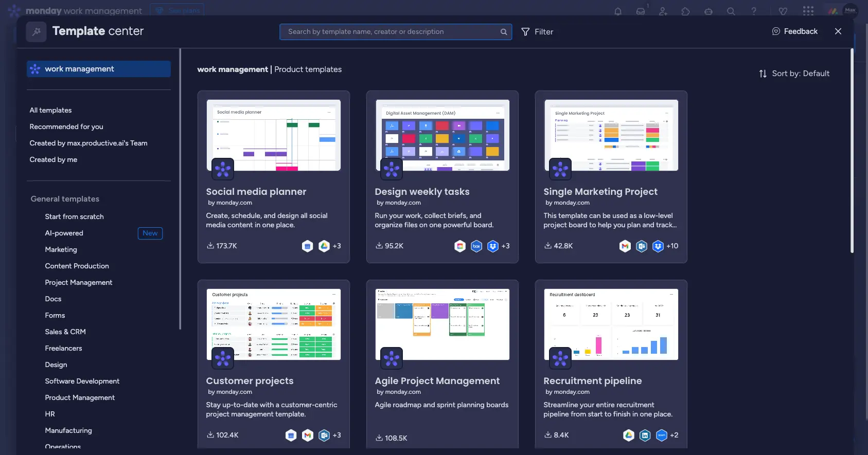Image resolution: width=868 pixels, height=455 pixels.
Task: Click the Dropbox icon on Single Marketing Project card
Action: point(658,246)
